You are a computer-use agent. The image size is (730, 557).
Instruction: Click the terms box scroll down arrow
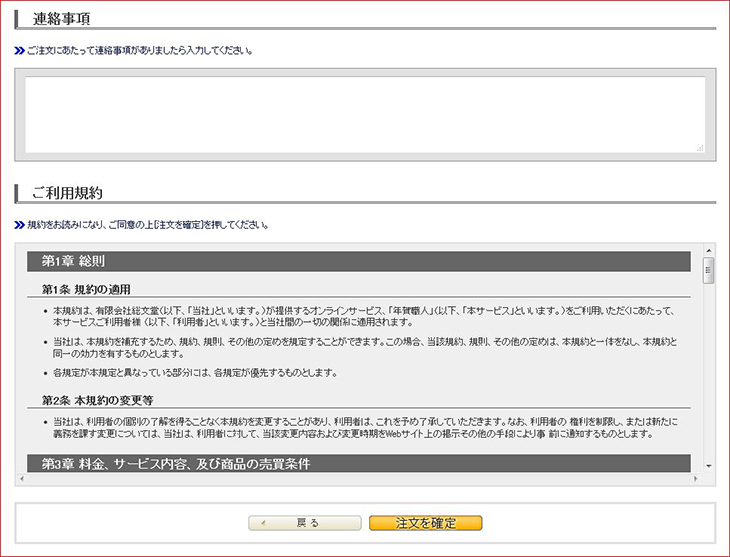coord(709,466)
